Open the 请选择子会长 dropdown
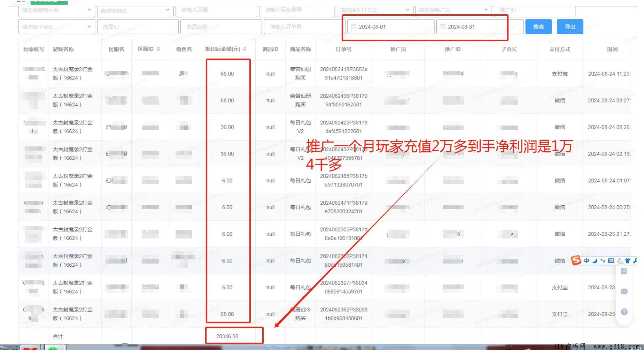Viewport: 644px width, 350px height. 56,27
